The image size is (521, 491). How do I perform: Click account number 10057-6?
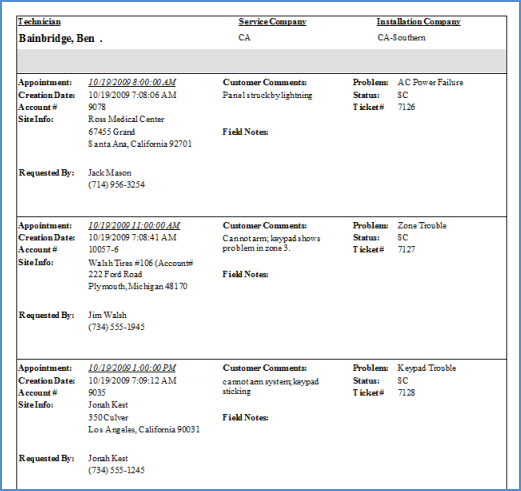[103, 250]
